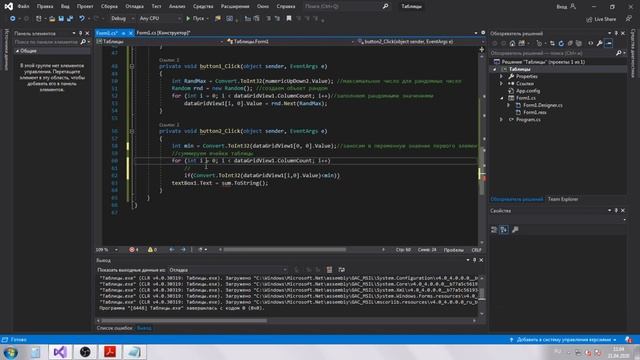Click the Output panel vertical scrollbar
Image resolution: width=640 pixels, height=360 pixels.
click(x=482, y=296)
